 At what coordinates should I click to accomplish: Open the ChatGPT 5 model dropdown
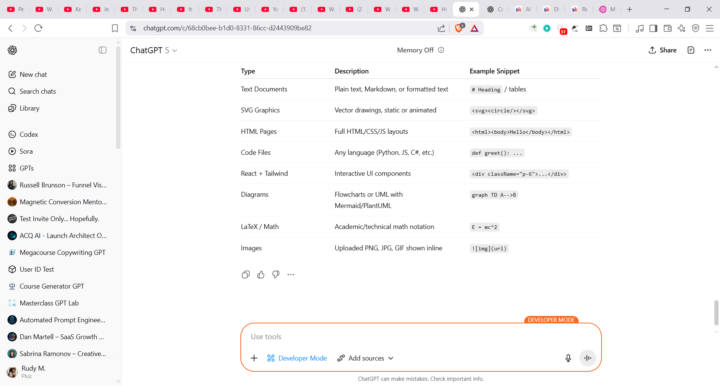(x=153, y=50)
